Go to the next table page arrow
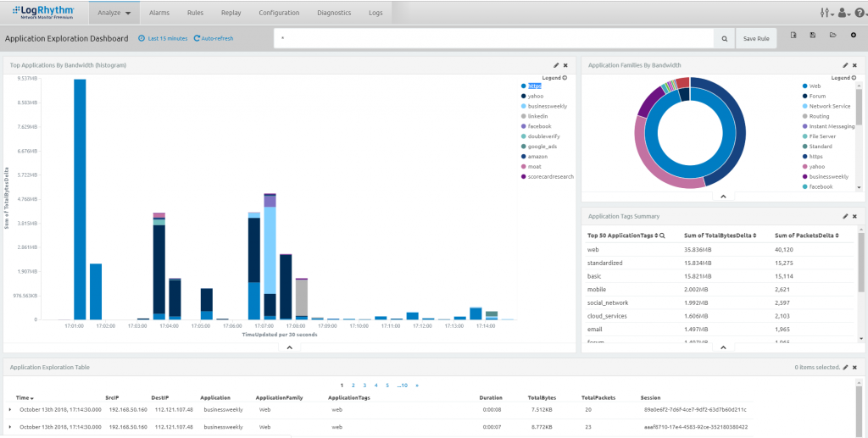The image size is (868, 438). (x=417, y=385)
